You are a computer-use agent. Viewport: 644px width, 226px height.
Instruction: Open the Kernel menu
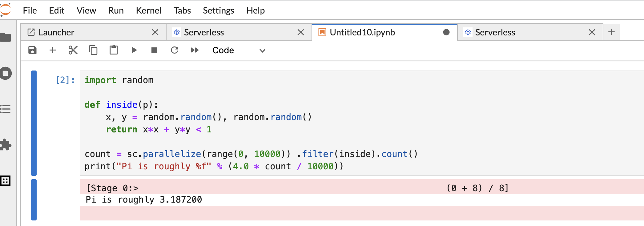tap(148, 10)
